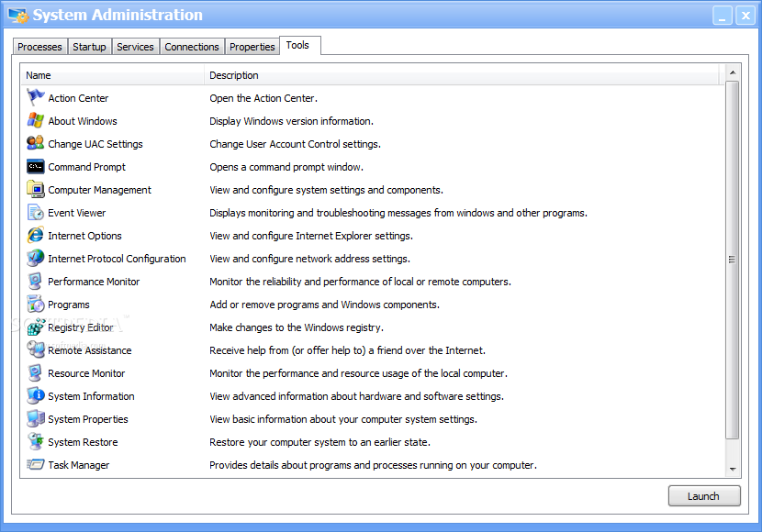Viewport: 762px width, 532px height.
Task: Select the "Command Prompt" entry
Action: click(86, 167)
